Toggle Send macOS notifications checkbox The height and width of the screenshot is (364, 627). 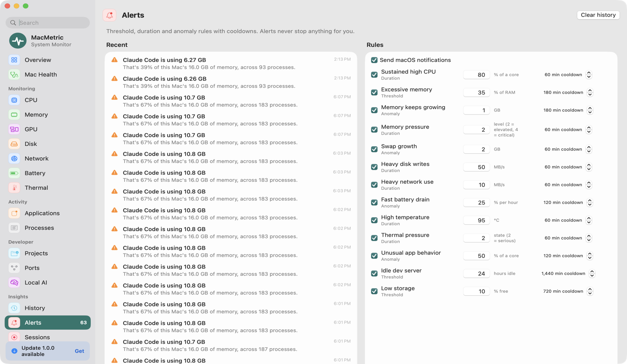tap(374, 60)
